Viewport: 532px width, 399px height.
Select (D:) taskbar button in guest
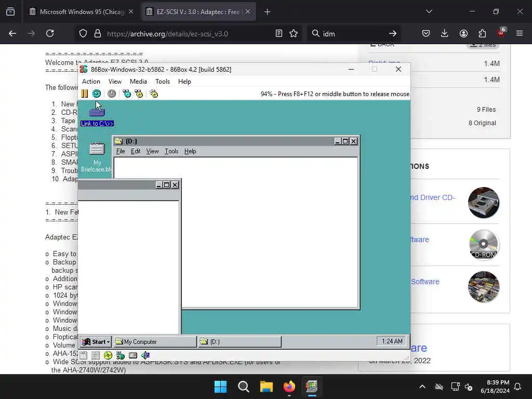click(x=240, y=342)
